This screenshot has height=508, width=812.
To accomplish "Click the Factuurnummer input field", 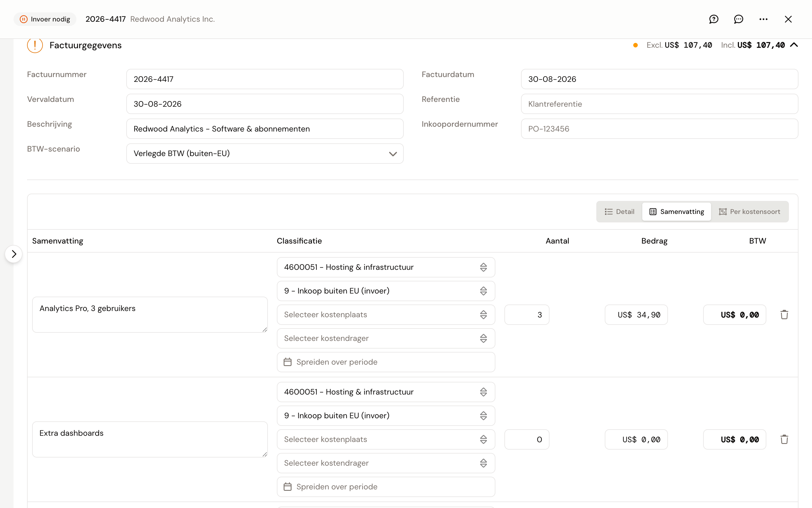I will [x=265, y=79].
